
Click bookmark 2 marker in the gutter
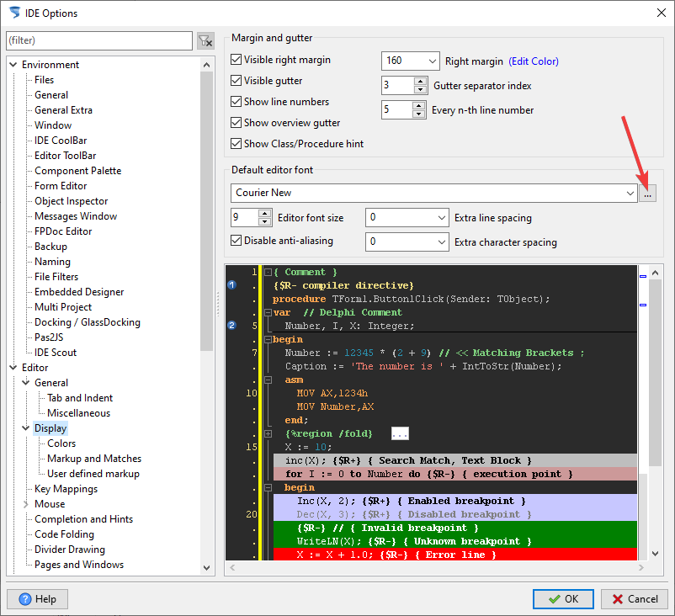pos(231,326)
